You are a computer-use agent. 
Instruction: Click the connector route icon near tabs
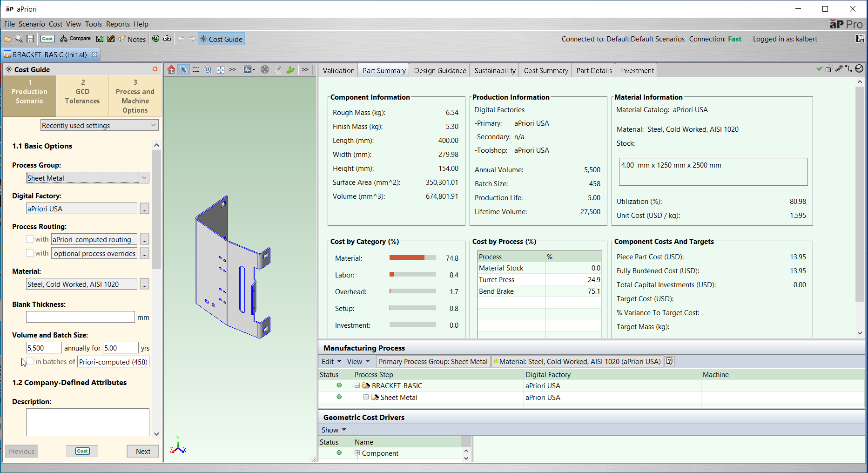click(849, 68)
